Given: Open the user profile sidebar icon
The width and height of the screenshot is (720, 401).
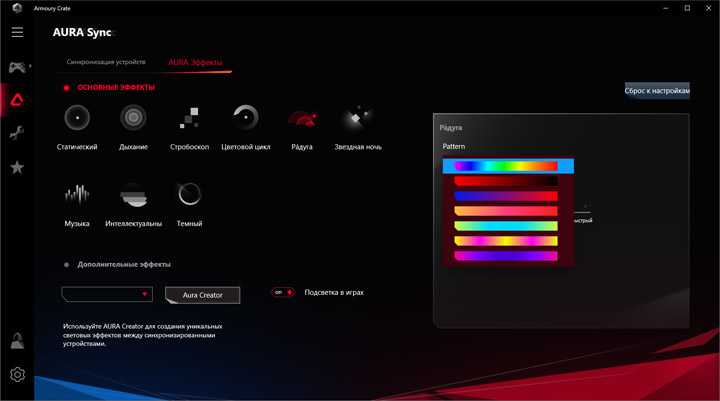Looking at the screenshot, I should [17, 341].
